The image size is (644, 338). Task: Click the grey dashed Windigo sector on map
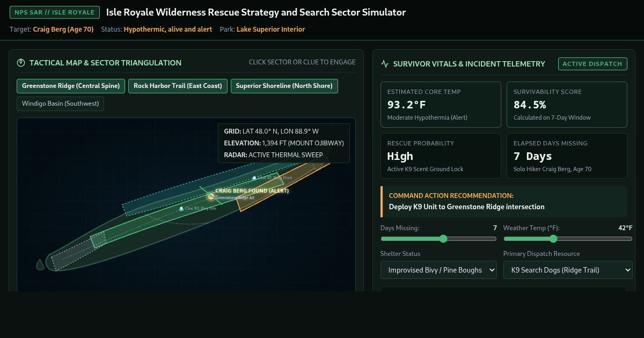(78, 251)
